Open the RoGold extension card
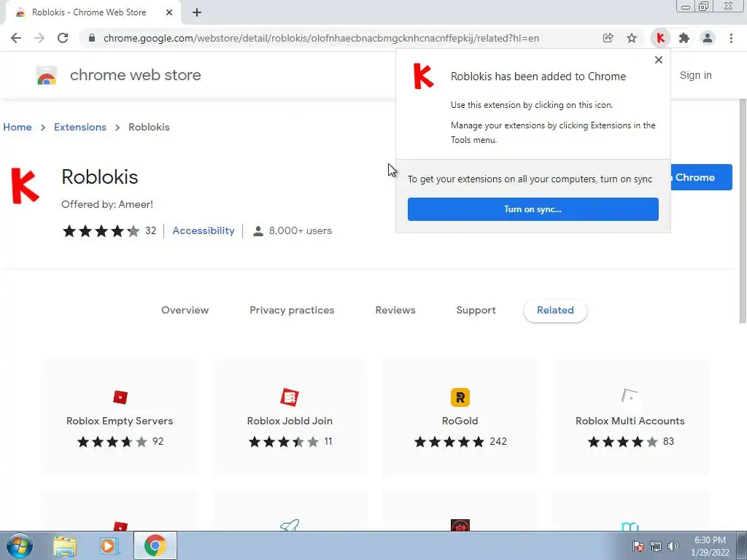This screenshot has width=747, height=560. 460,417
